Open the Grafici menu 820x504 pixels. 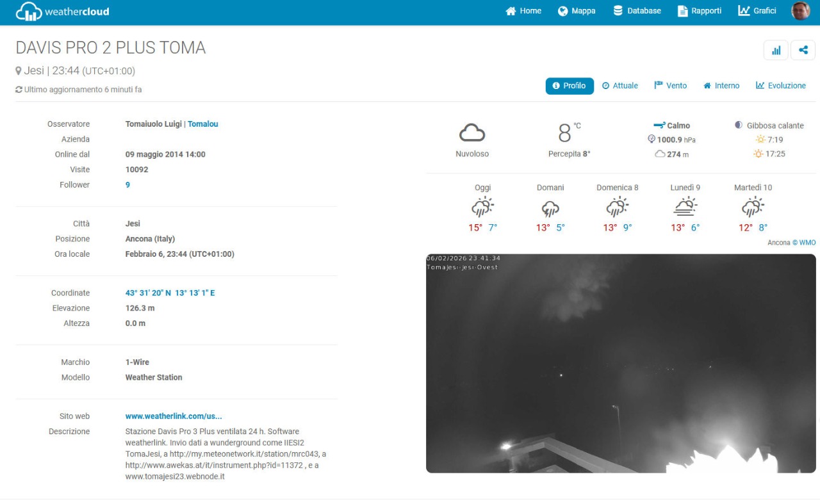[757, 11]
